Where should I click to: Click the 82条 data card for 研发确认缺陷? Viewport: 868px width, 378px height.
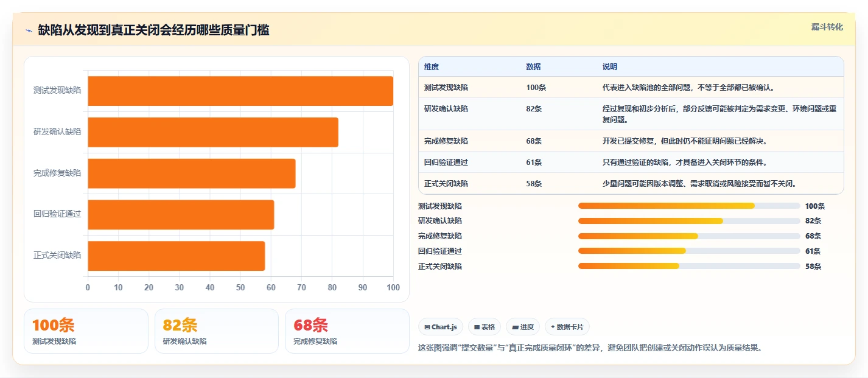(x=217, y=331)
